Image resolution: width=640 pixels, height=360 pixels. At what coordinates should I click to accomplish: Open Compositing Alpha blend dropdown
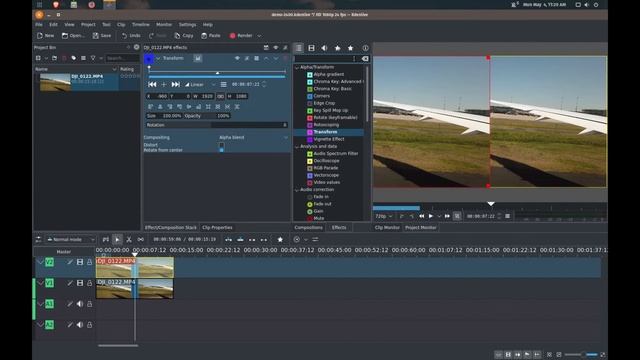click(x=253, y=138)
